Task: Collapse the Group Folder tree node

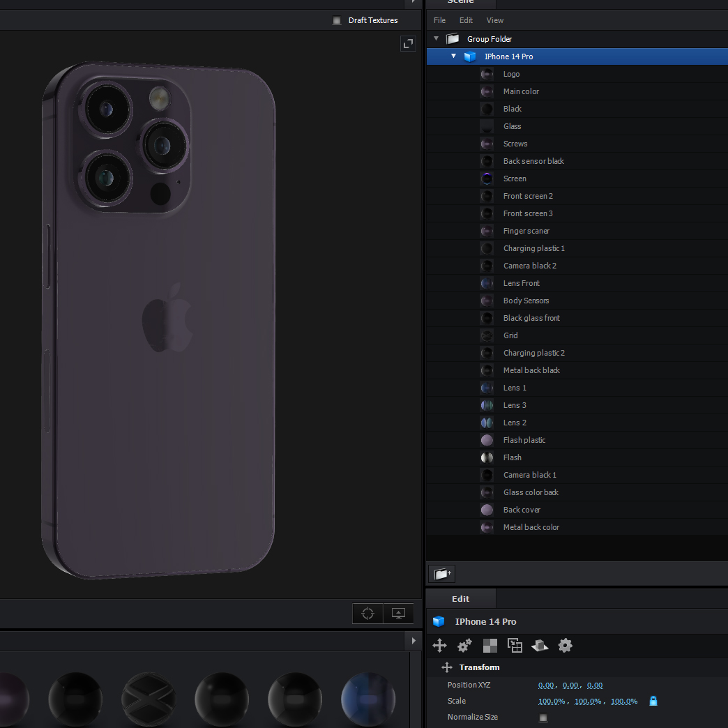Action: coord(436,38)
